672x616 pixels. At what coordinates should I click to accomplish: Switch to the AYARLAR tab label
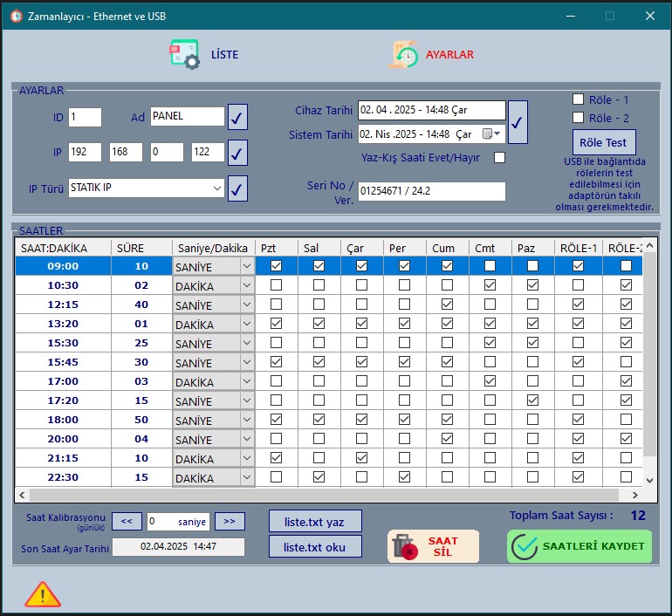[x=449, y=54]
